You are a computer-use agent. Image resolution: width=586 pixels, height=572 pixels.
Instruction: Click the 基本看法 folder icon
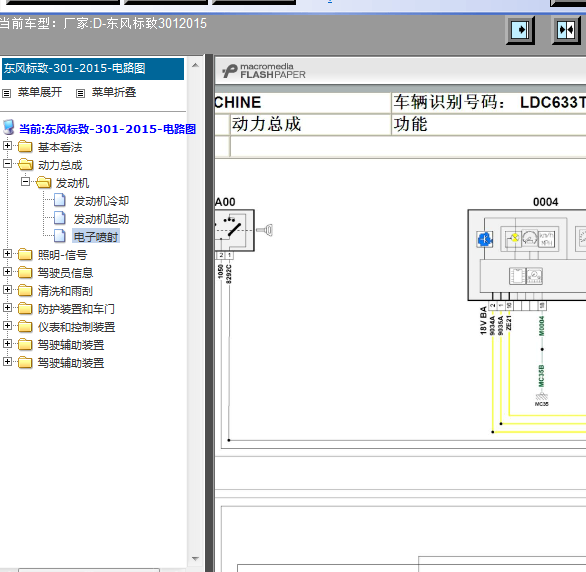(25, 146)
